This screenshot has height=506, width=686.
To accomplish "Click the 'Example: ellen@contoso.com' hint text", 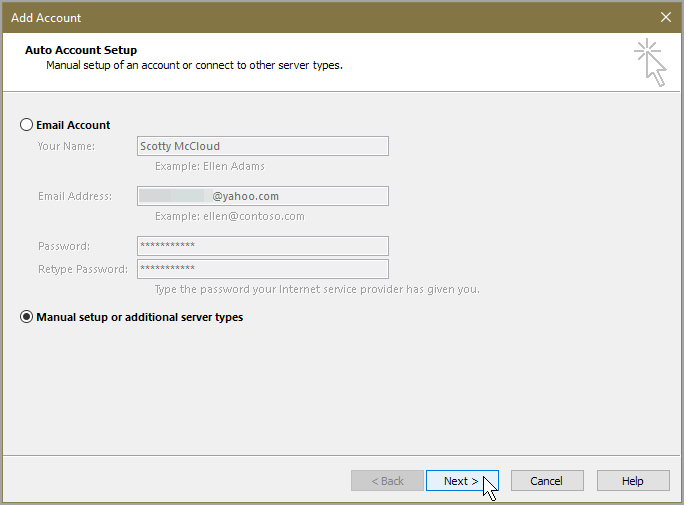I will [230, 216].
